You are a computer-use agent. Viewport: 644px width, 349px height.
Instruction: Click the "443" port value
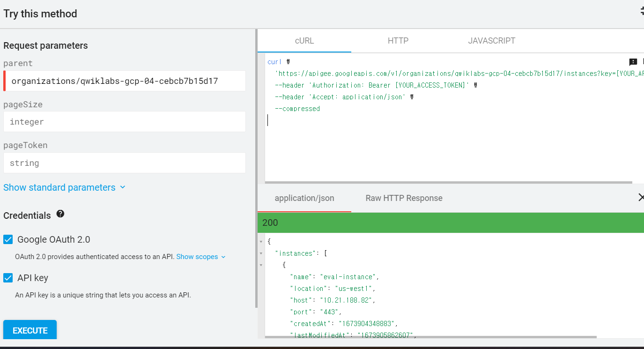(x=330, y=312)
